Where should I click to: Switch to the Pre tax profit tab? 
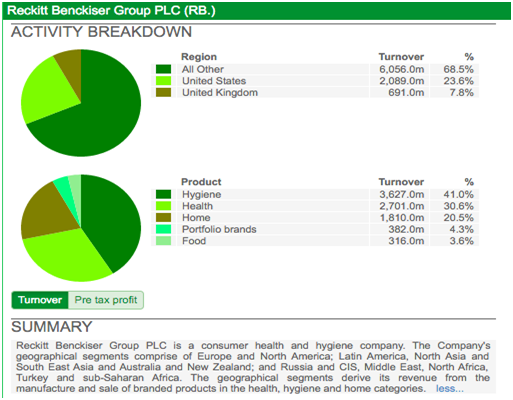click(x=106, y=300)
